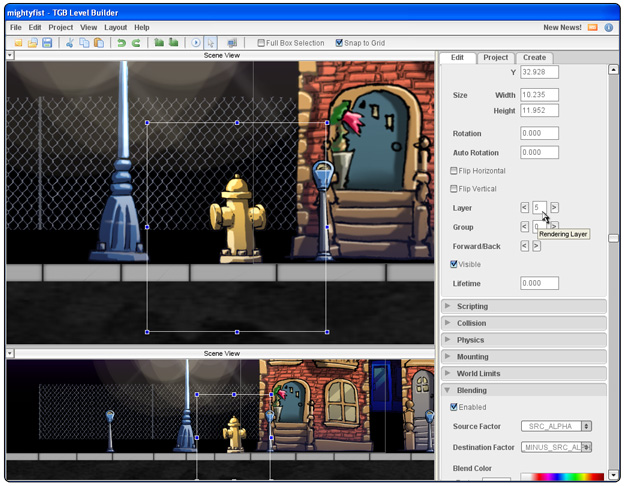The width and height of the screenshot is (625, 486).
Task: Expand the Scripting section
Action: click(524, 306)
